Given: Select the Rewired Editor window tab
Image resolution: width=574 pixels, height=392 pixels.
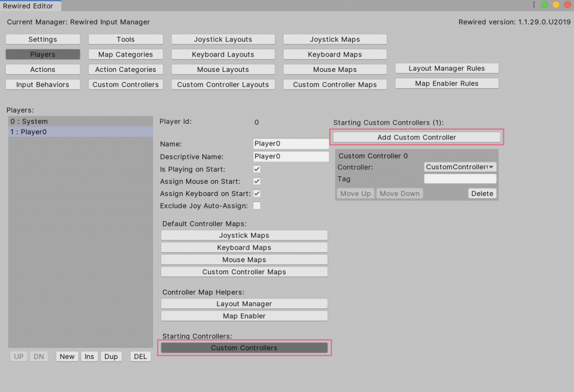Looking at the screenshot, I should (x=30, y=6).
